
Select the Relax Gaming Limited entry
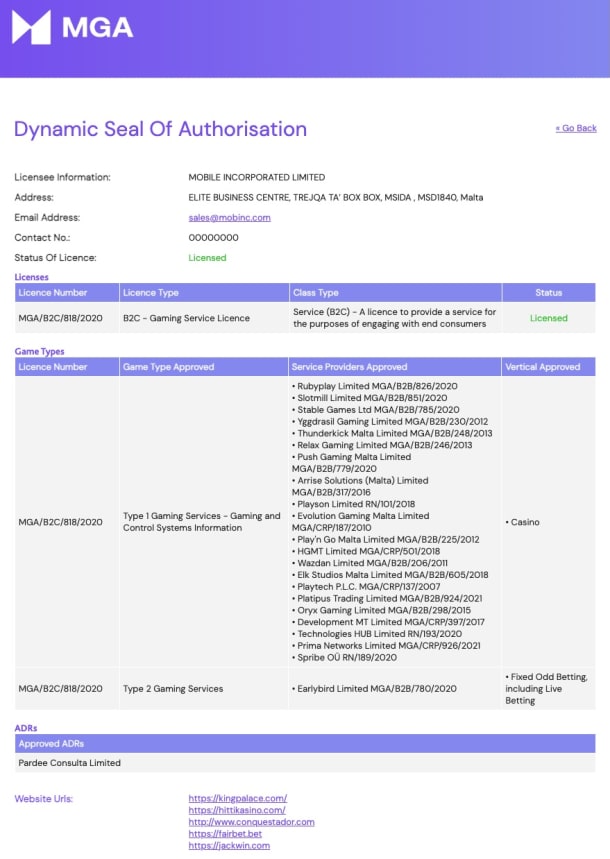coord(382,445)
